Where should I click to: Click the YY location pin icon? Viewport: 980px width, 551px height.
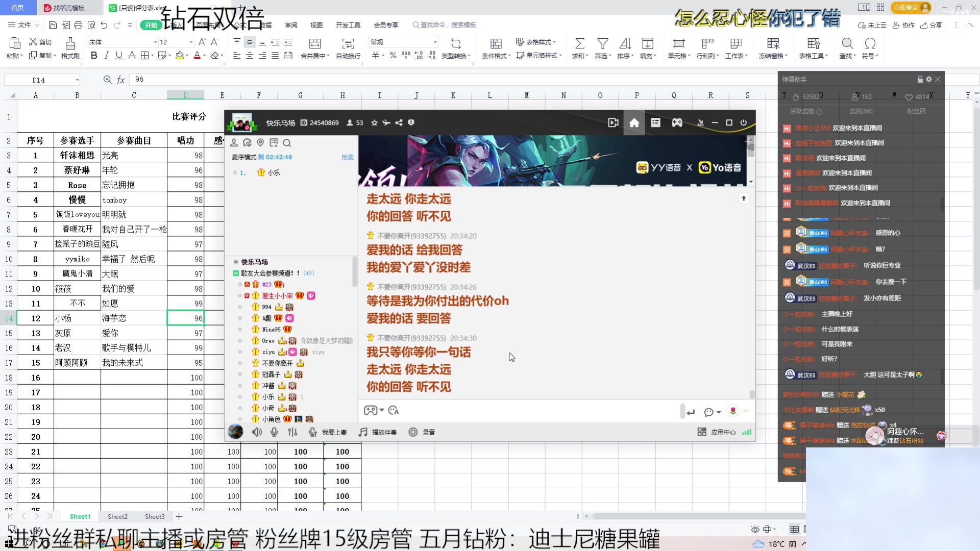click(x=260, y=143)
